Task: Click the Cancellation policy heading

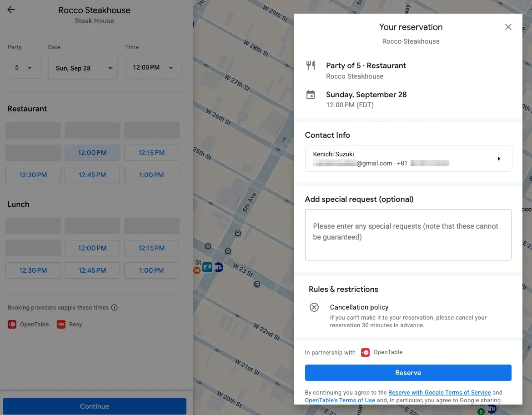Action: click(x=359, y=307)
